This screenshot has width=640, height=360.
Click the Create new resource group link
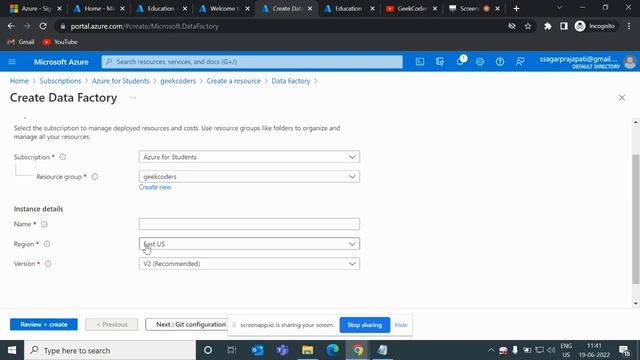coord(155,187)
